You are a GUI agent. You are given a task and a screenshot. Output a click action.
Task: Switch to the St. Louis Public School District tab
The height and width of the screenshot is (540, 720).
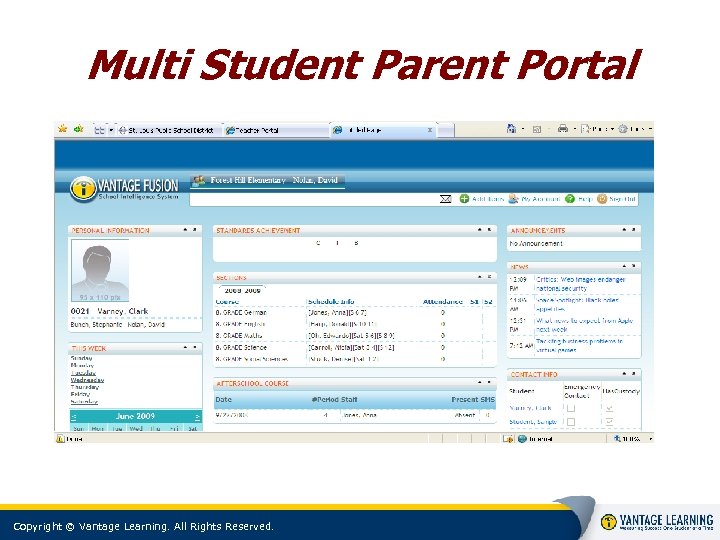[x=169, y=130]
